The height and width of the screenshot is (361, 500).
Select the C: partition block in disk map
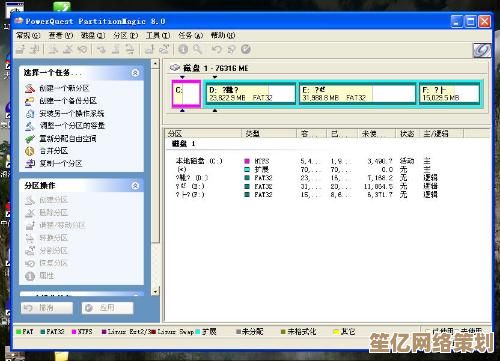(186, 94)
